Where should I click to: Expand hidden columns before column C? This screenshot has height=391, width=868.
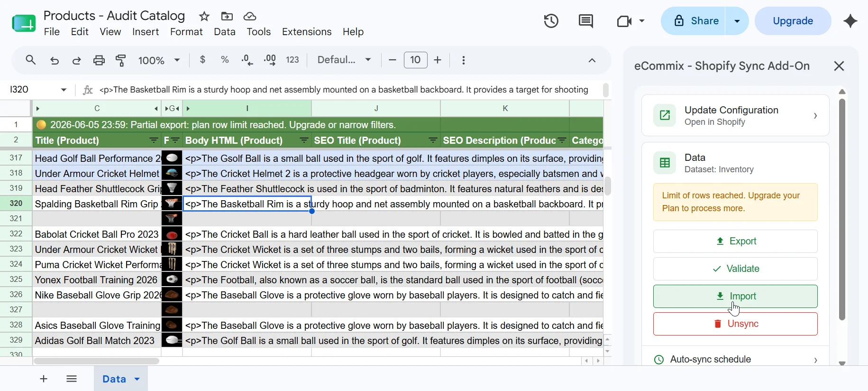pos(37,109)
